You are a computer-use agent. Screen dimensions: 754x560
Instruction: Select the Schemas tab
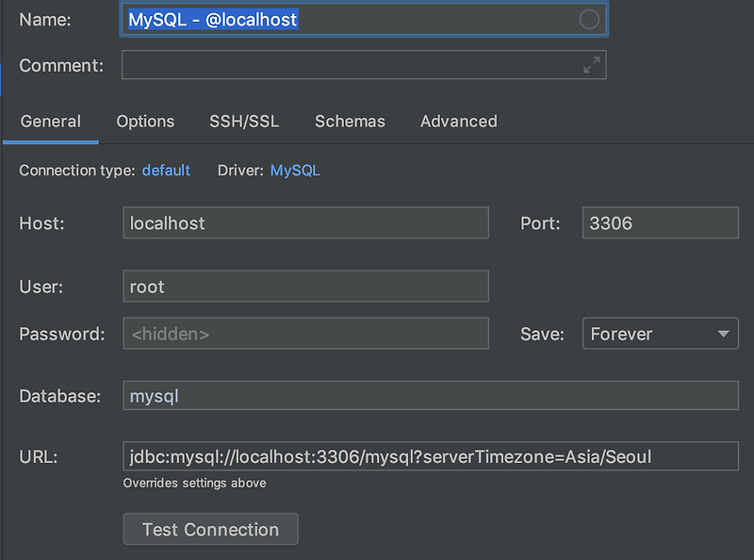coord(350,122)
